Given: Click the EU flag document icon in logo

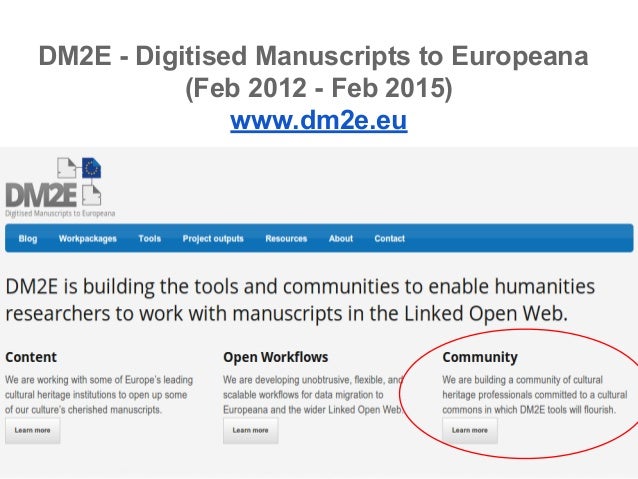Looking at the screenshot, I should (91, 168).
